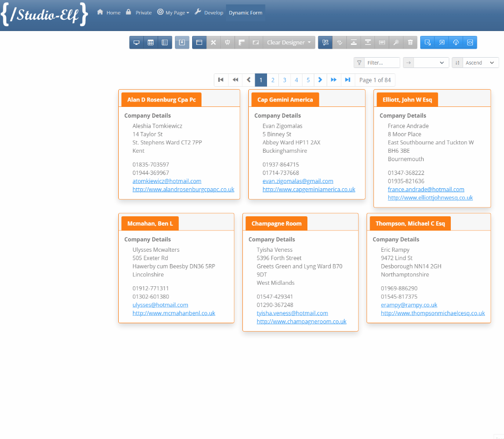The height and width of the screenshot is (439, 504).
Task: Click the export arrow-in-box blue icon
Action: 441,42
